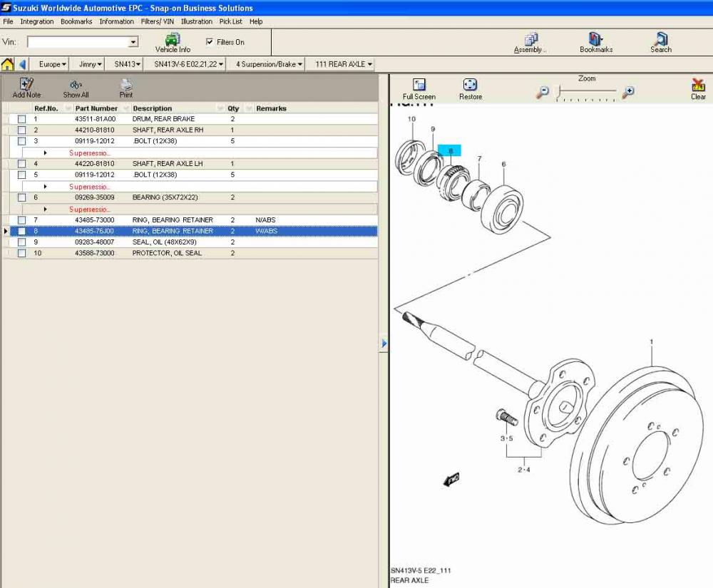Click the Vehicle Info car icon
The height and width of the screenshot is (588, 713).
[172, 39]
